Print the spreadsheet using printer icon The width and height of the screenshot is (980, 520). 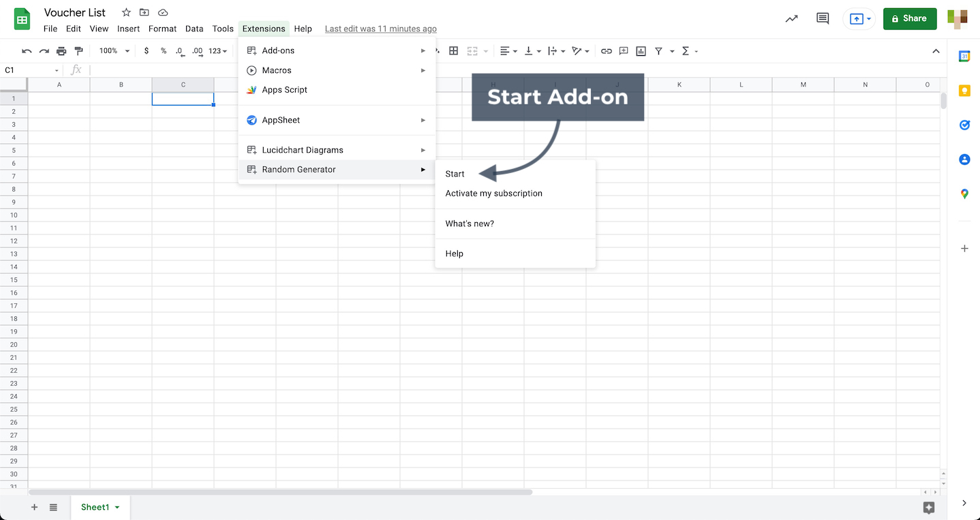pyautogui.click(x=61, y=51)
